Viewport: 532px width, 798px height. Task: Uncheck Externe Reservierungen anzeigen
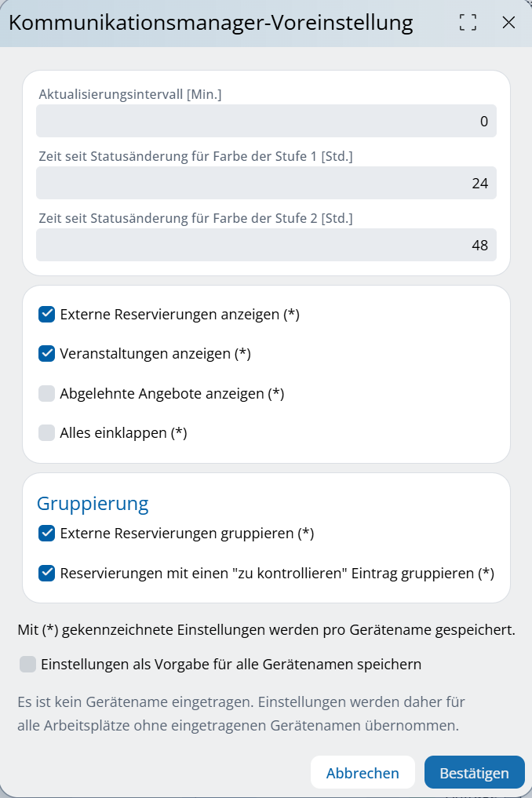pos(47,315)
